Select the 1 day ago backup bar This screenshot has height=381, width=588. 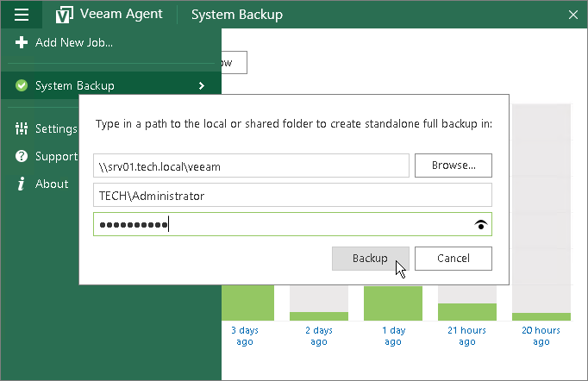coord(393,303)
